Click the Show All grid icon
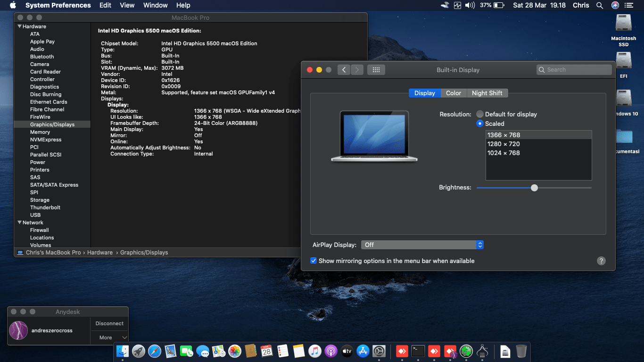Image resolution: width=644 pixels, height=362 pixels. 376,70
